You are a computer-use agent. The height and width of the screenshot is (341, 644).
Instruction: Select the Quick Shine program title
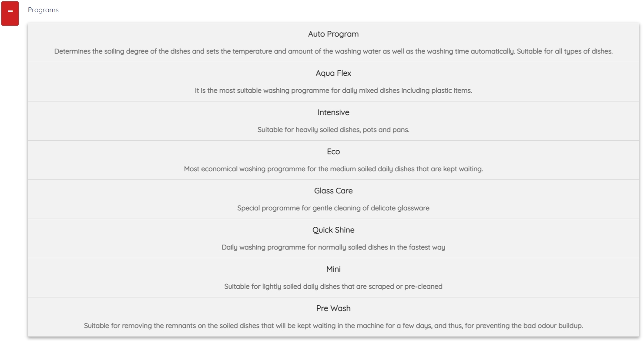[x=333, y=230]
